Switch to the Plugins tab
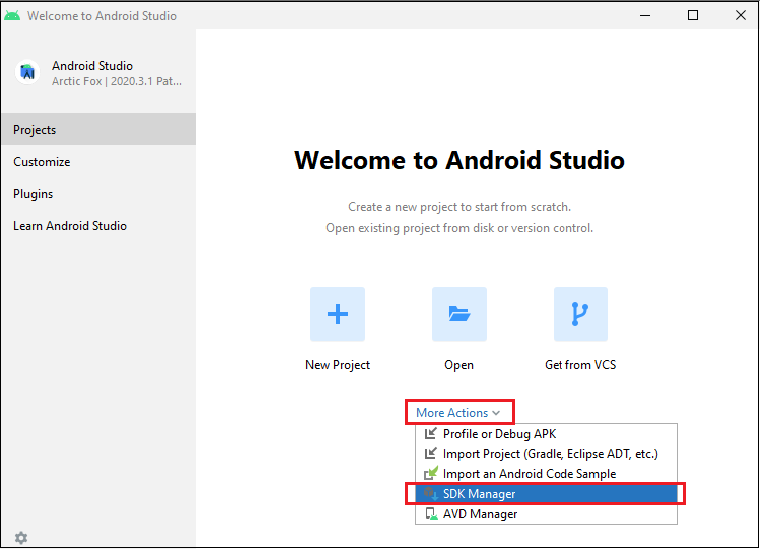This screenshot has width=760, height=549. [x=98, y=194]
